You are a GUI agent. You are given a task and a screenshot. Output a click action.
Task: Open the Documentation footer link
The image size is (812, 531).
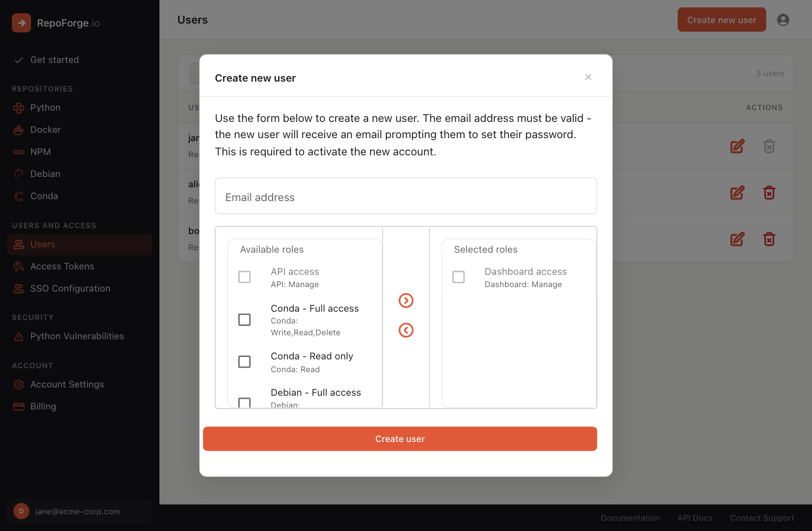630,518
